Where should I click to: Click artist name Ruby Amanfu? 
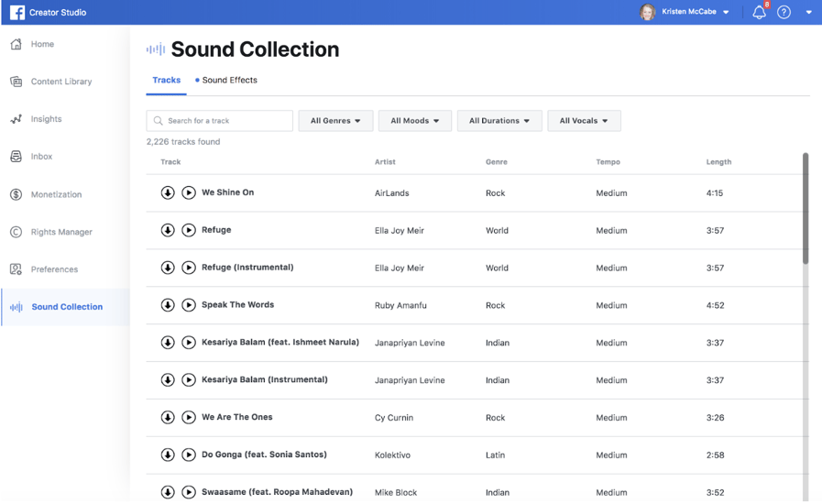tap(400, 305)
